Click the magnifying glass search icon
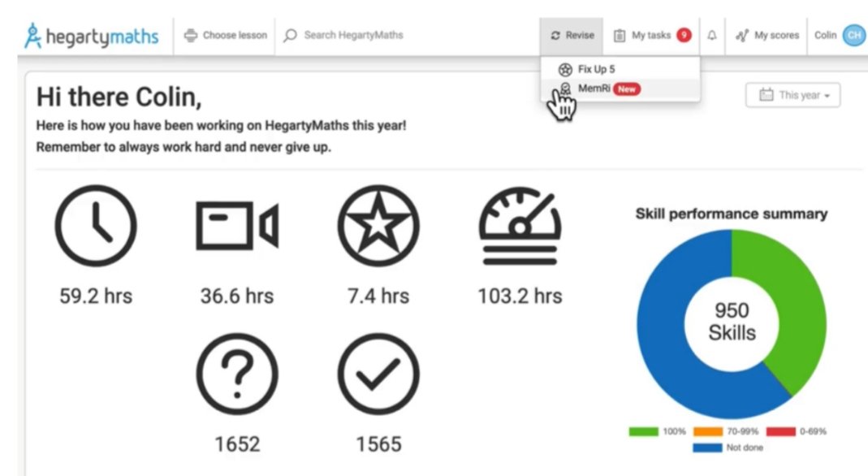Image resolution: width=868 pixels, height=476 pixels. tap(290, 36)
